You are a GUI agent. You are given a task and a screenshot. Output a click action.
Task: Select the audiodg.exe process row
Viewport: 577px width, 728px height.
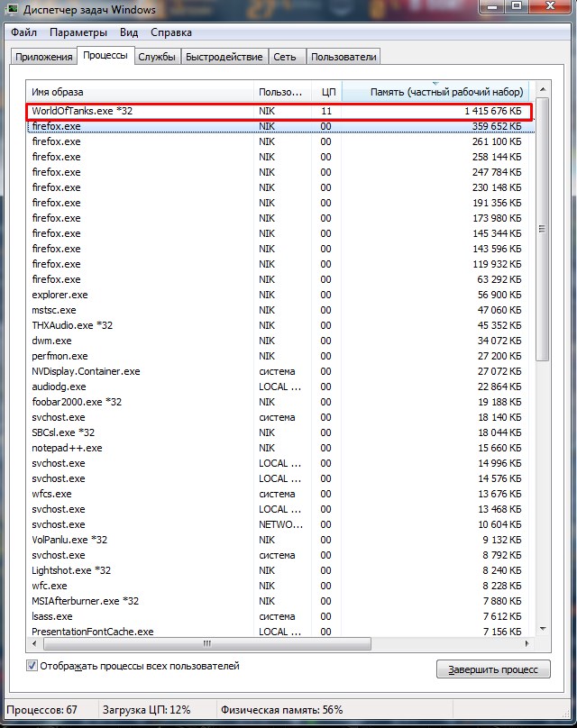tap(279, 387)
